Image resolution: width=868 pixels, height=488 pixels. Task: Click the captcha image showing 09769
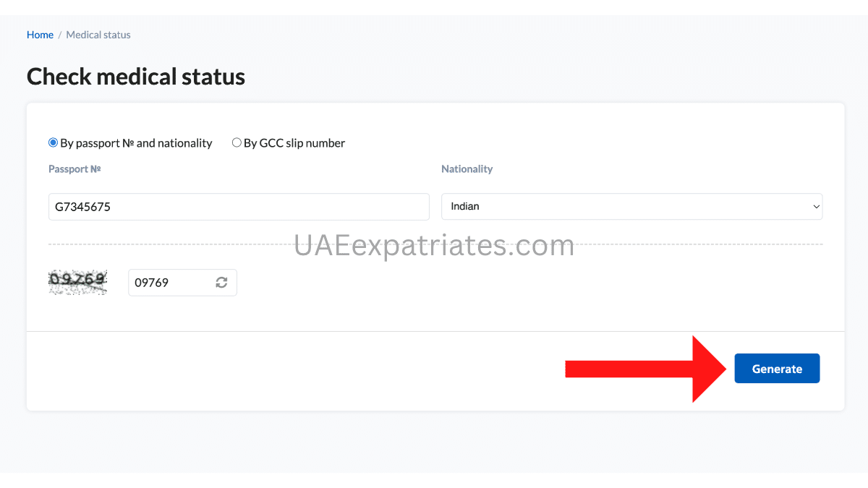point(77,282)
